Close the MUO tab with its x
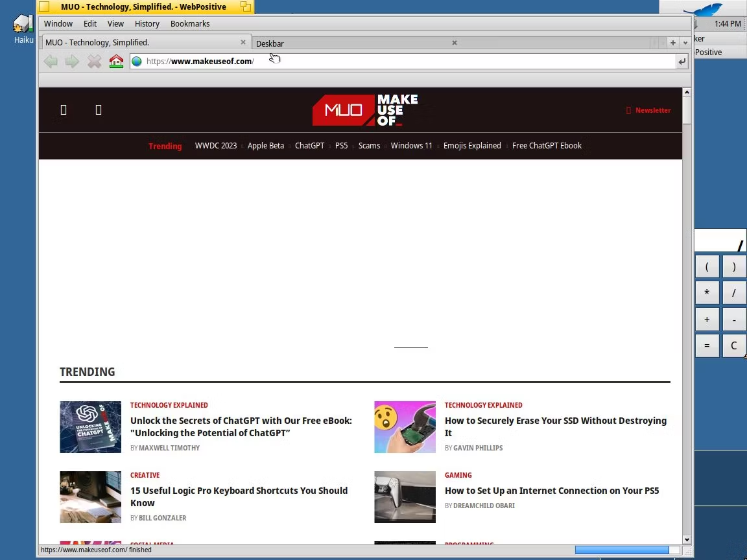747x560 pixels. click(x=243, y=42)
